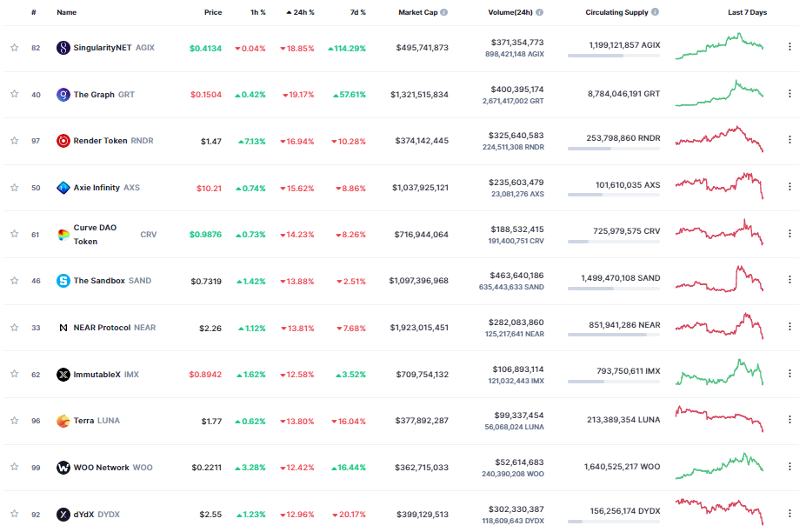Open more options for SingularityNET row
The width and height of the screenshot is (806, 532).
click(789, 47)
